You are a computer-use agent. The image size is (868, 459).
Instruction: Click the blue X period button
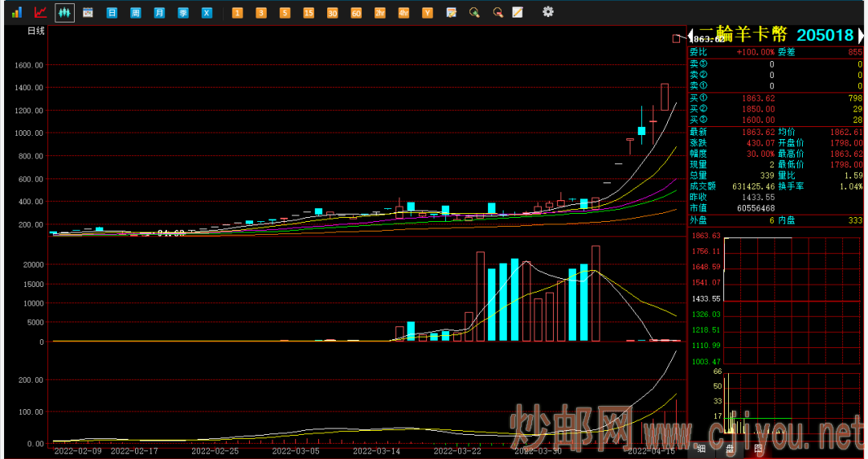coord(207,13)
